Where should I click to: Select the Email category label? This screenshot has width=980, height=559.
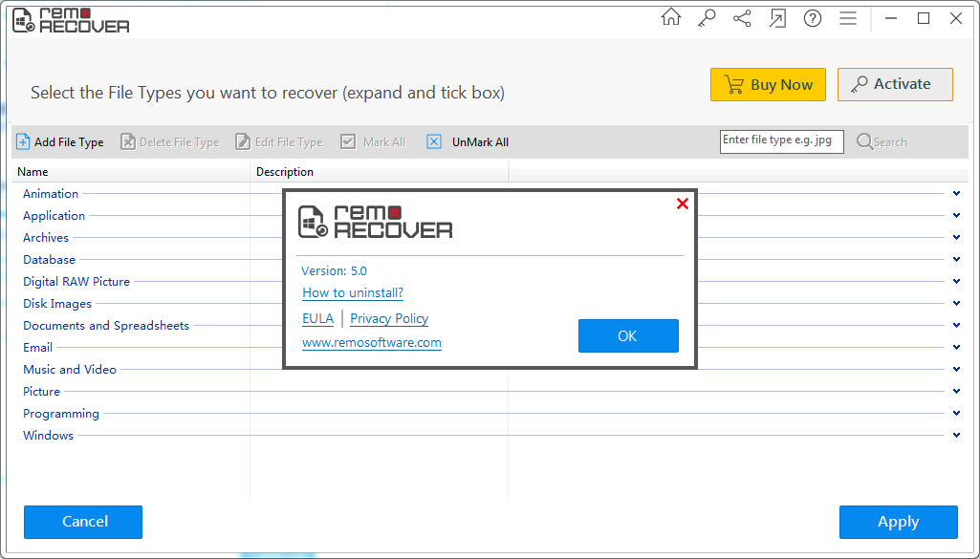pyautogui.click(x=37, y=347)
